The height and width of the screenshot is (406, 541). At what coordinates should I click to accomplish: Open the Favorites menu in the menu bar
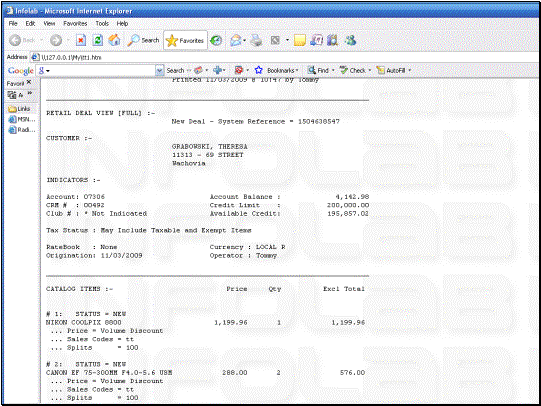[x=75, y=23]
